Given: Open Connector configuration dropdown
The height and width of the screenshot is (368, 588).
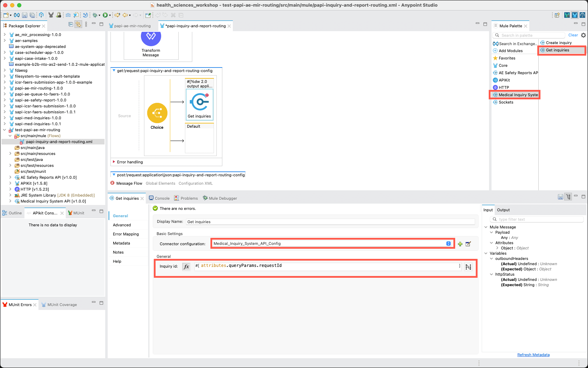Looking at the screenshot, I should click(332, 243).
